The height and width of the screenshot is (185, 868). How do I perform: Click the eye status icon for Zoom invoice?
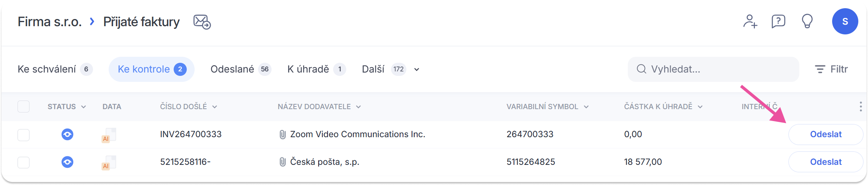click(x=67, y=135)
